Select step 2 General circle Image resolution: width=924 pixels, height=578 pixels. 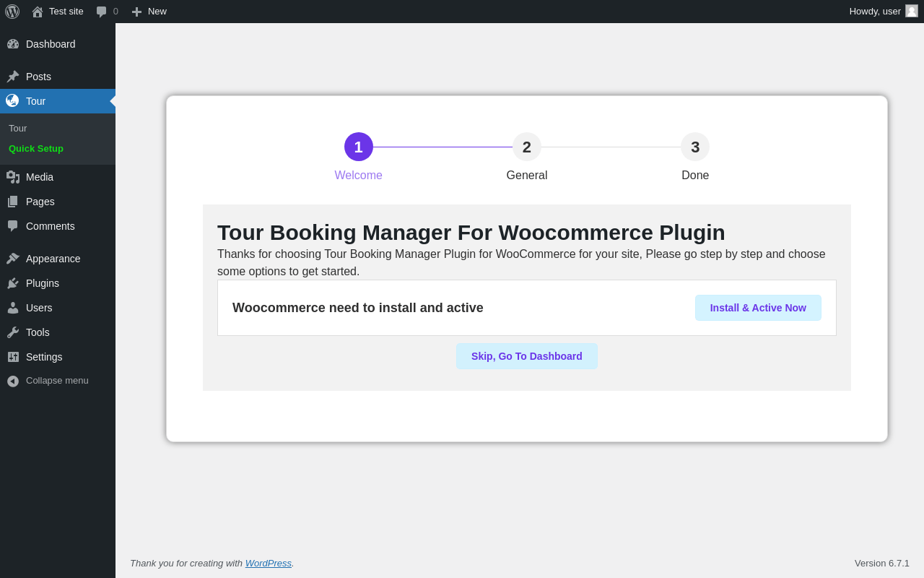[527, 147]
